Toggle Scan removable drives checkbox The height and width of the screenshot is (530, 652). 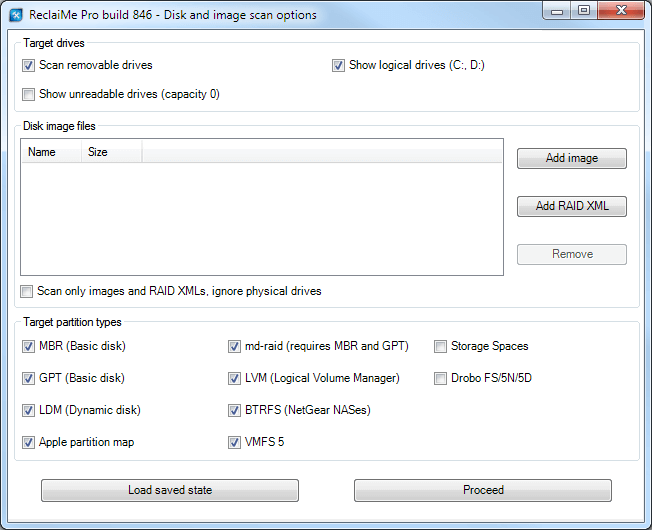point(28,66)
